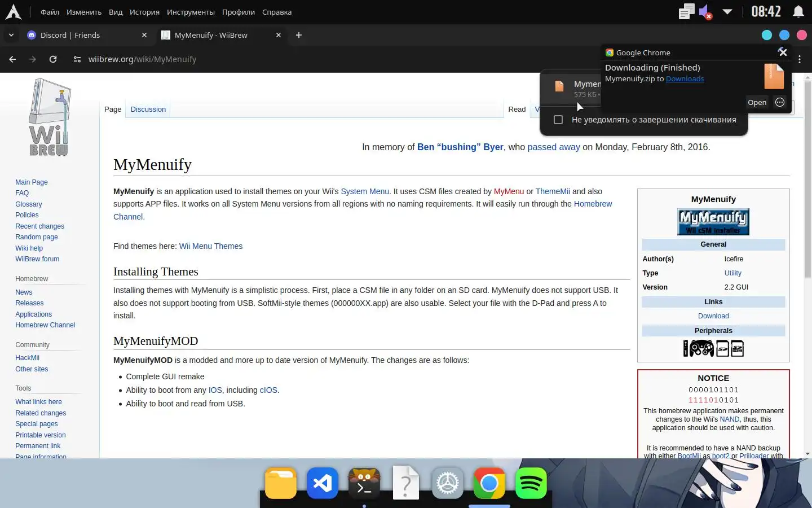Open the tab search dropdown
The width and height of the screenshot is (812, 508).
[11, 35]
